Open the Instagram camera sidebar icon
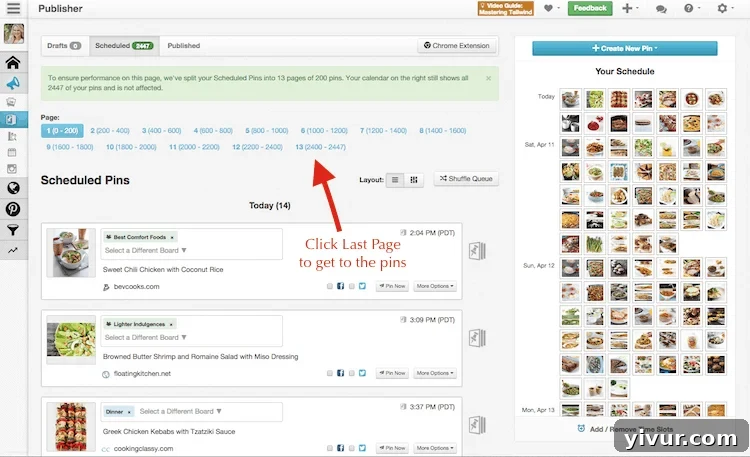Viewport: 750px width, 457px height. [x=12, y=168]
